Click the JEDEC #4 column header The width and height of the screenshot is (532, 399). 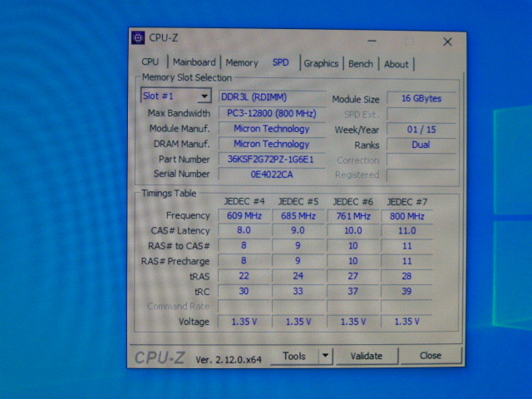click(244, 201)
